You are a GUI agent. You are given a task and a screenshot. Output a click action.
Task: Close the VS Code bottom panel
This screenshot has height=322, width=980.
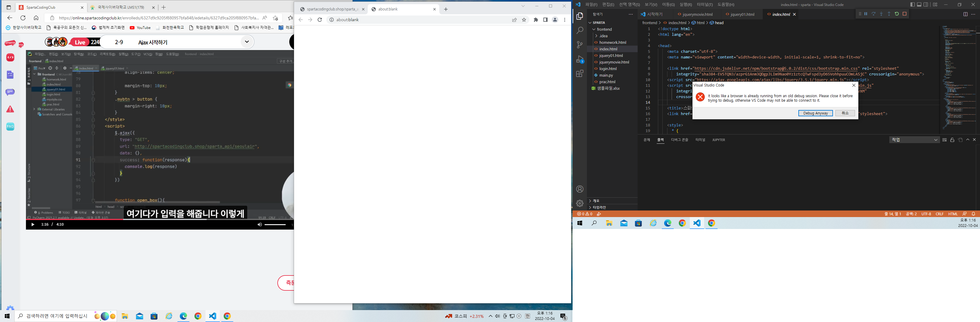click(x=974, y=140)
